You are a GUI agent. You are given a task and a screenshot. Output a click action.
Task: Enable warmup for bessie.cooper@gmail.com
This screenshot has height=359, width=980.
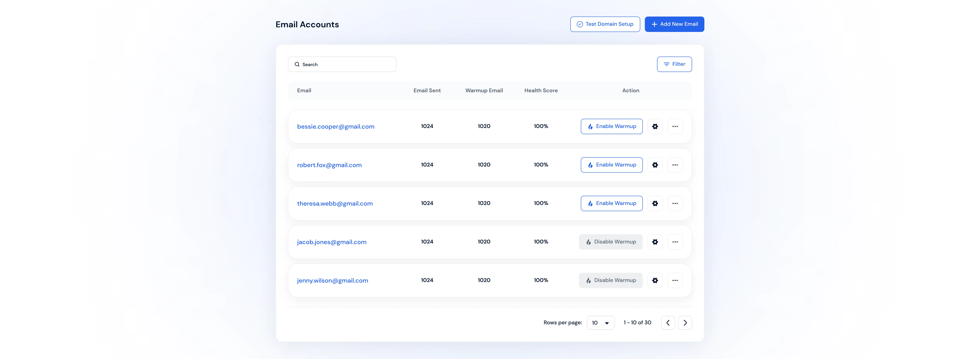(x=611, y=126)
